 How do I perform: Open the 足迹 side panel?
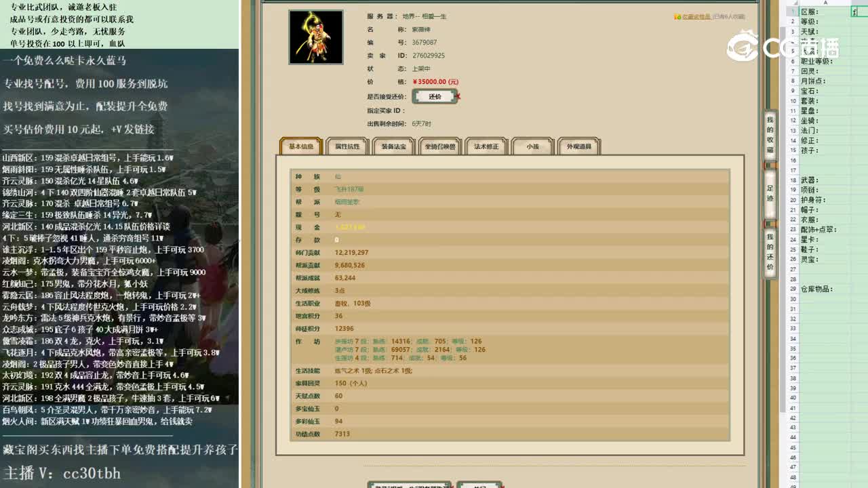[x=770, y=193]
